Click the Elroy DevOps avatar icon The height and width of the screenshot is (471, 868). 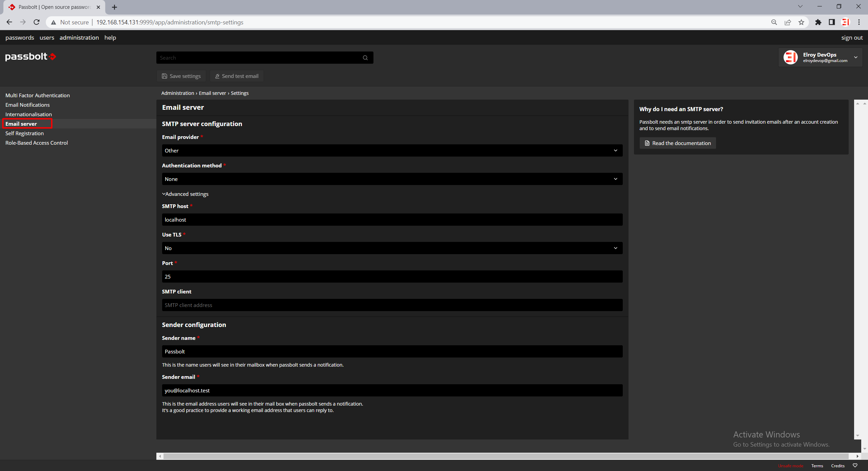790,57
